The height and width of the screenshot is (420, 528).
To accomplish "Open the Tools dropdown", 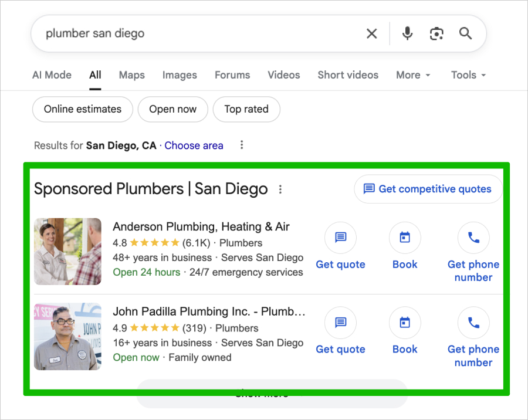I will pos(468,74).
